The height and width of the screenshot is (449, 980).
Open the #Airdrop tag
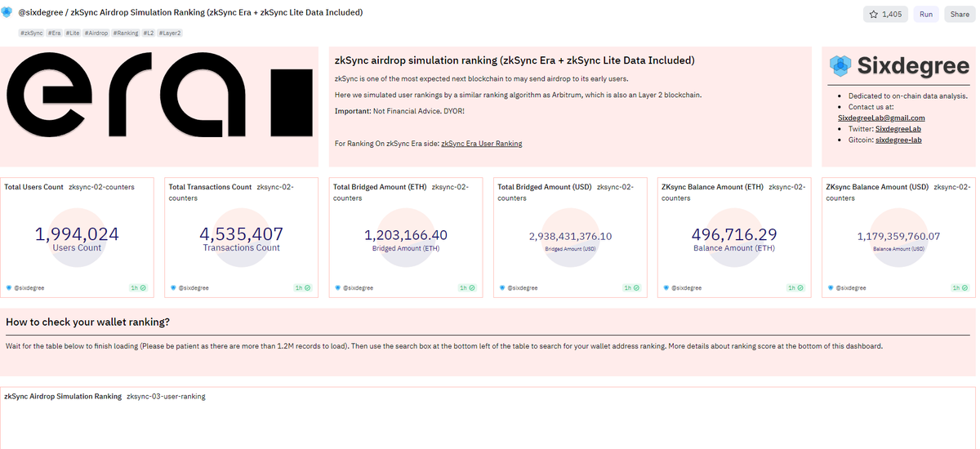96,33
